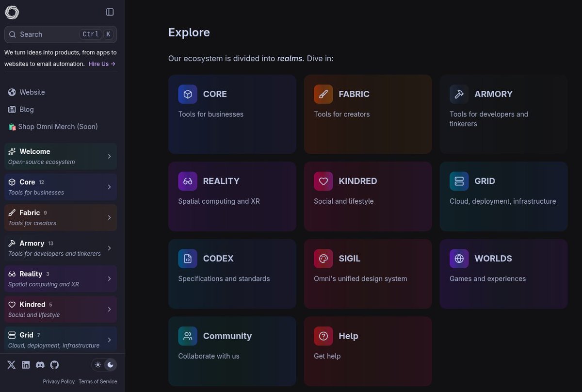
Task: Select the Reality sidebar section
Action: [61, 278]
